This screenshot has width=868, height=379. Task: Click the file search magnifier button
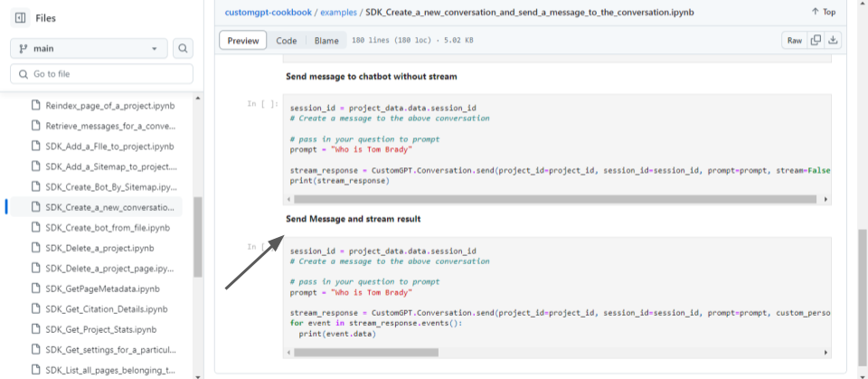click(x=183, y=49)
